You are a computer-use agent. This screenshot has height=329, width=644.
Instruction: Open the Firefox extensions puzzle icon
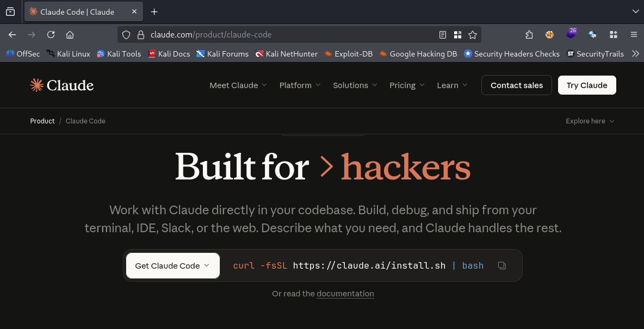tap(529, 35)
